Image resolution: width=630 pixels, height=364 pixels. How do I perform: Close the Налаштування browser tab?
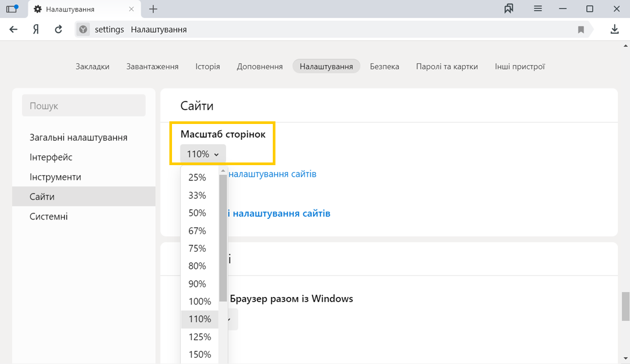coord(131,9)
